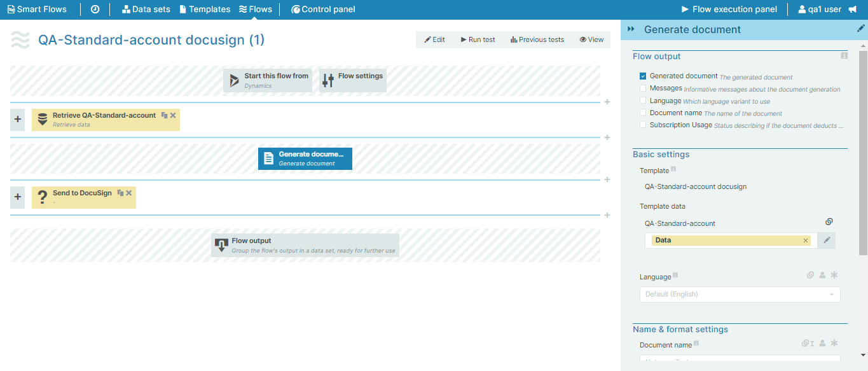
Task: Select the Generate document step
Action: tap(305, 158)
